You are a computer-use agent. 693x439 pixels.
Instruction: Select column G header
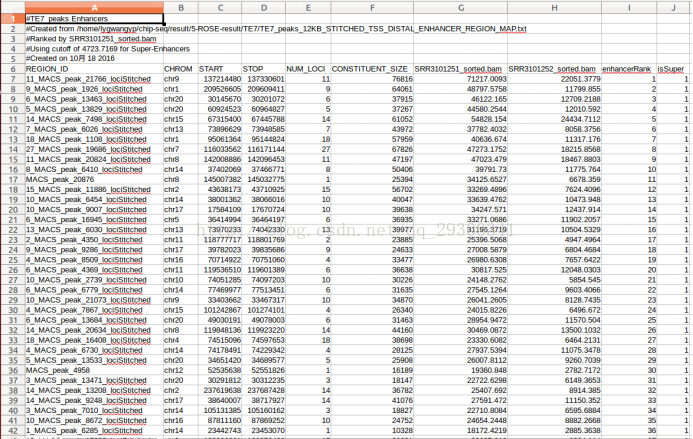point(461,8)
